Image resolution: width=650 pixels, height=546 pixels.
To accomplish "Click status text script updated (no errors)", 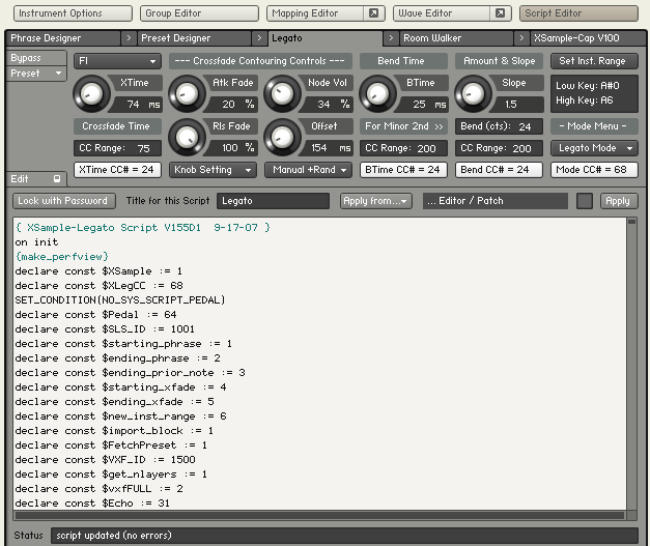I will pyautogui.click(x=114, y=535).
